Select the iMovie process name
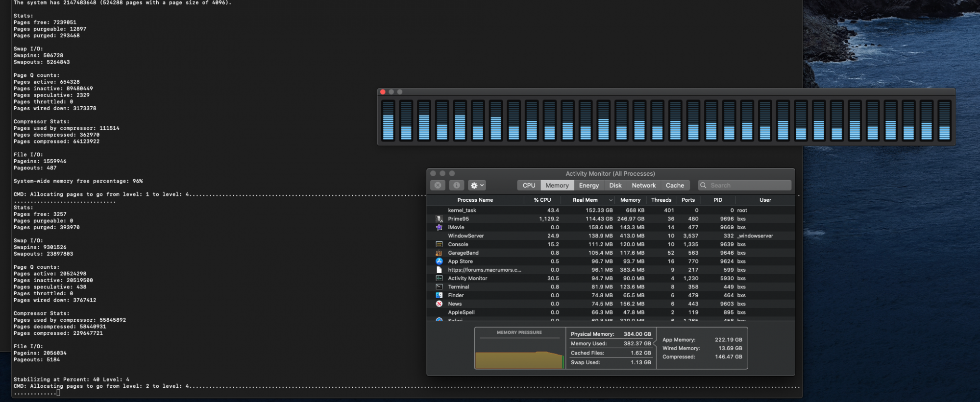The width and height of the screenshot is (980, 402). pos(456,227)
